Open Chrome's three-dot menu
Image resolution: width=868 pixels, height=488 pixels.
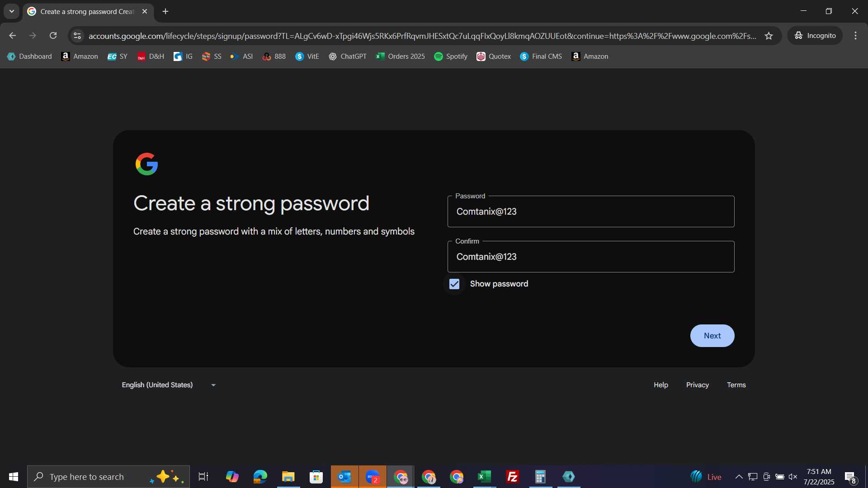[855, 36]
